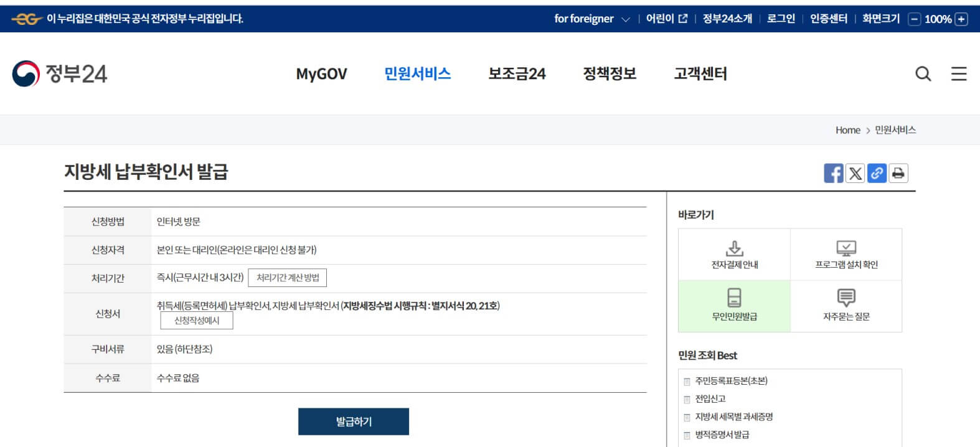Open 무인민원발급 shortcut
This screenshot has width=980, height=447.
[x=735, y=306]
